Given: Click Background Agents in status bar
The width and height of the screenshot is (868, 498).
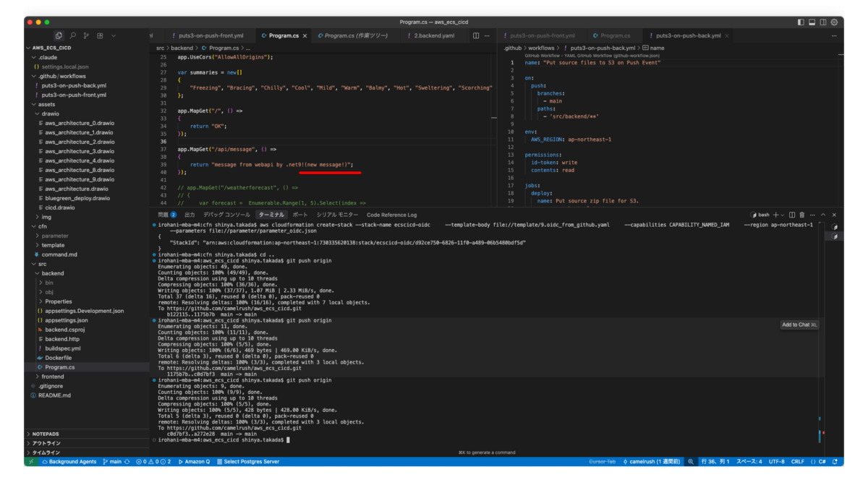Looking at the screenshot, I should (x=69, y=461).
